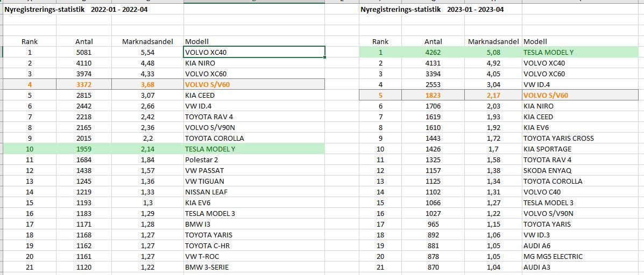Click the Marknadsandel value 2,14

[x=147, y=149]
